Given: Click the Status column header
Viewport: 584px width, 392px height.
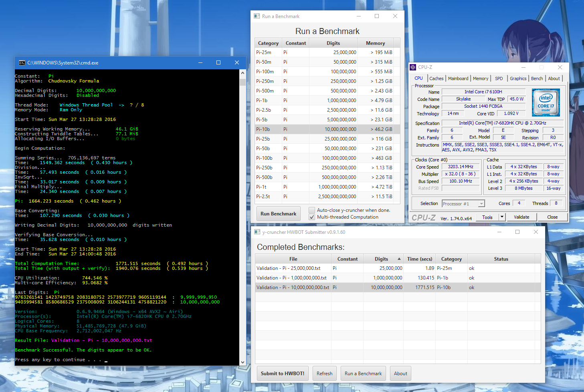Looking at the screenshot, I should 501,259.
